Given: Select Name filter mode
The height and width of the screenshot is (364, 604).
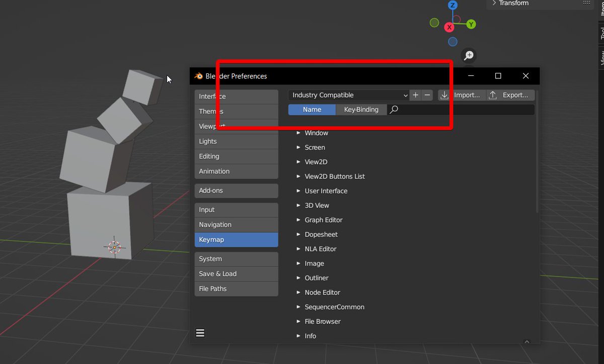Looking at the screenshot, I should (312, 110).
